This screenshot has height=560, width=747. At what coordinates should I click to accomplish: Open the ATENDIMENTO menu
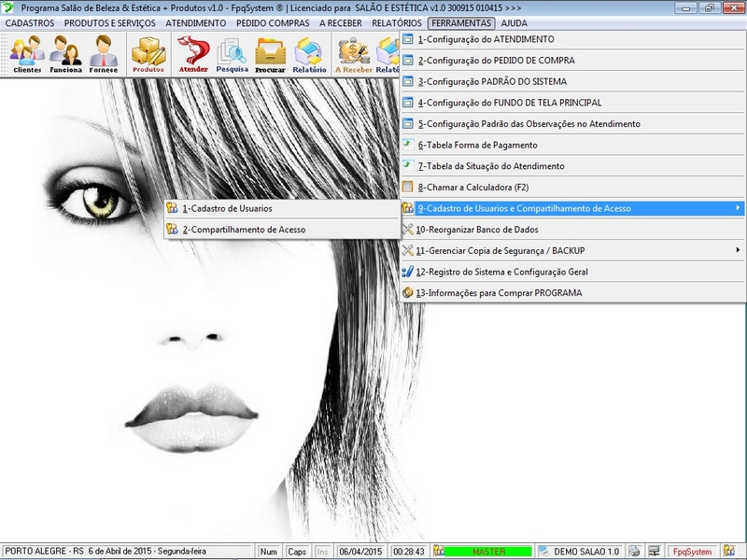click(196, 23)
